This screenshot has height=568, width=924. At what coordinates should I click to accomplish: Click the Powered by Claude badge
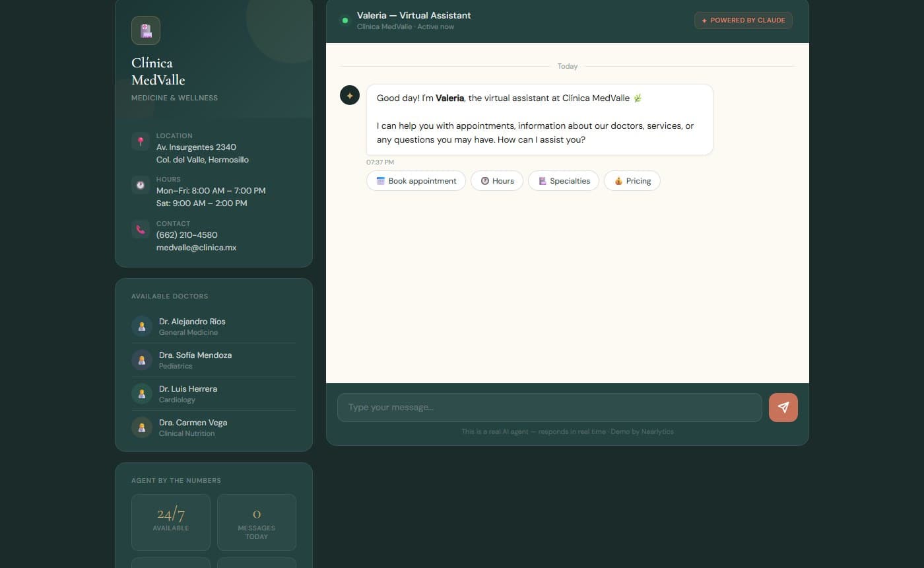743,20
